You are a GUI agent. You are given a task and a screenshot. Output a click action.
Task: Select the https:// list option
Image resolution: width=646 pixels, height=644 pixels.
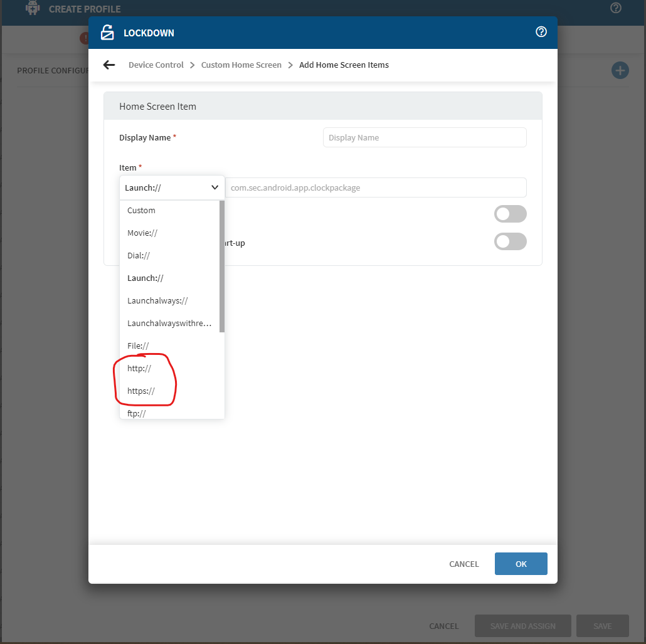141,391
